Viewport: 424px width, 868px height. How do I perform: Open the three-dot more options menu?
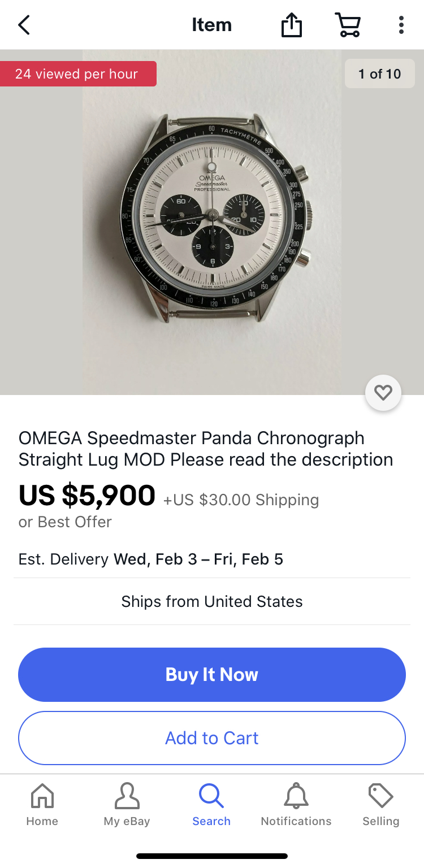pyautogui.click(x=401, y=25)
